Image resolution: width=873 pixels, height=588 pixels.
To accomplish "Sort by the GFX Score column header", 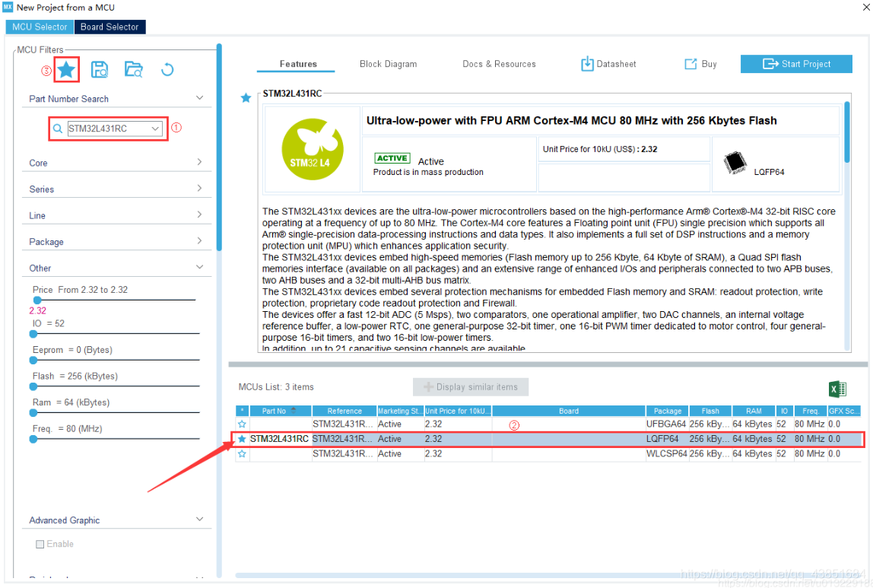I will 844,411.
